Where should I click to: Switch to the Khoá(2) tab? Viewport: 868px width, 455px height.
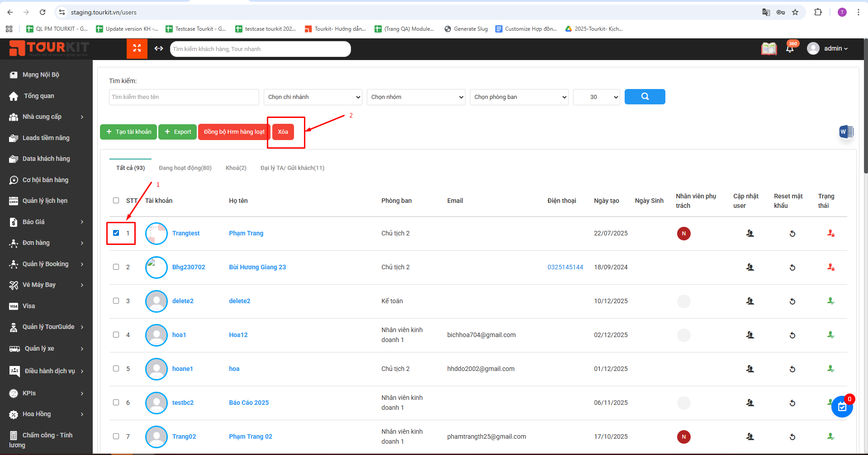(x=236, y=168)
